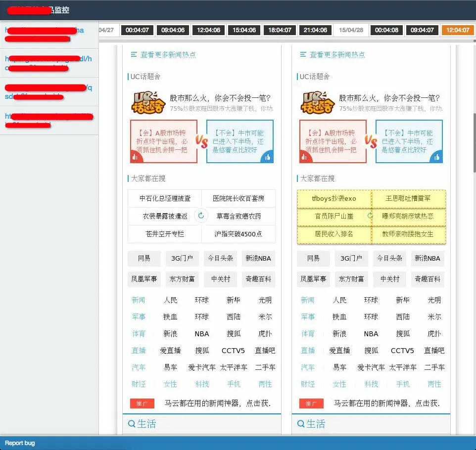This screenshot has width=476, height=450.
Task: Click highlighted tfboys抄袭exo search term
Action: click(334, 199)
